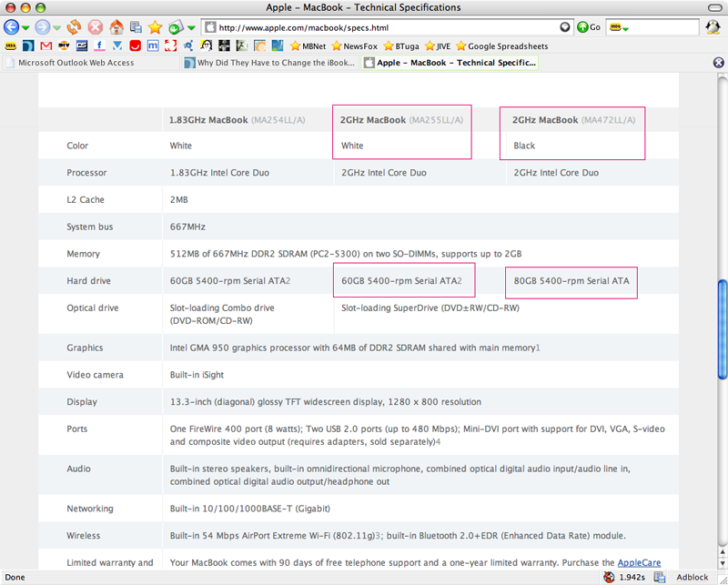The image size is (728, 585).
Task: Open the CS bookmark icon
Action: 82,46
